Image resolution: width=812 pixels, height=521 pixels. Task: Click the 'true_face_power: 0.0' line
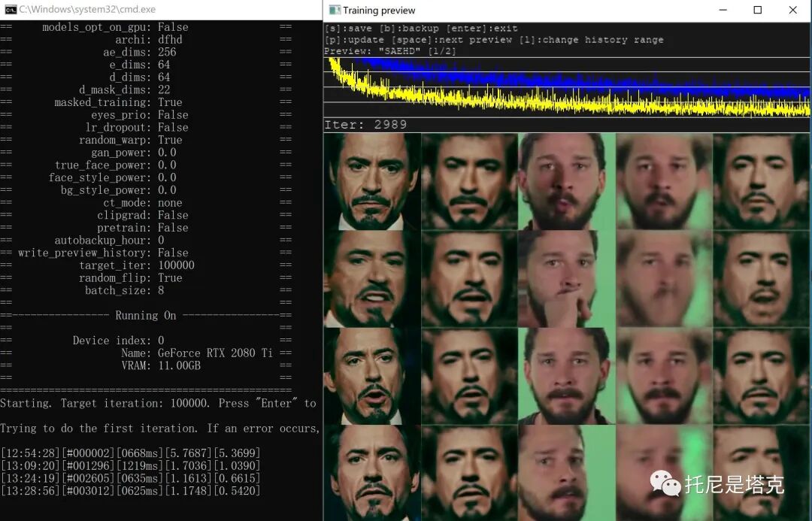[116, 165]
